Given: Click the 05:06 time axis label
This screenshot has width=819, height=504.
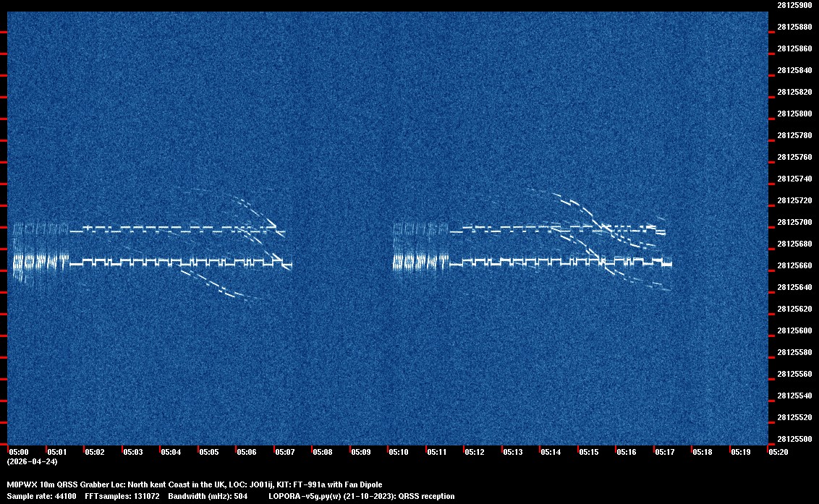Looking at the screenshot, I should click(247, 452).
